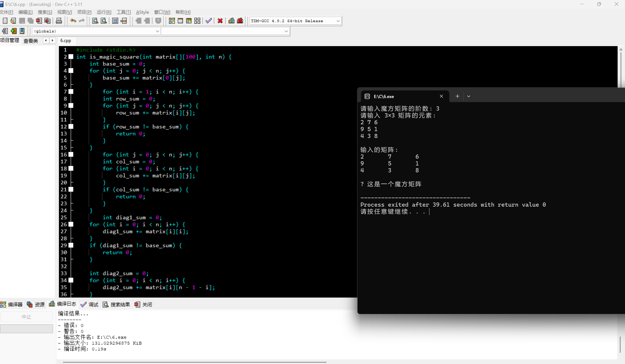Click the profile analysis bar-chart icon
625x364 pixels.
pos(231,21)
